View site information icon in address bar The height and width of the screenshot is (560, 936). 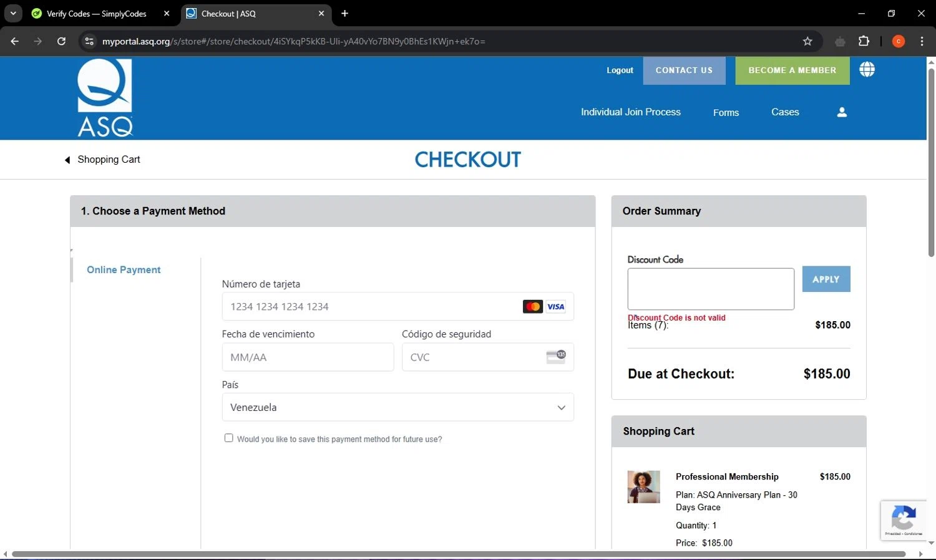click(89, 41)
